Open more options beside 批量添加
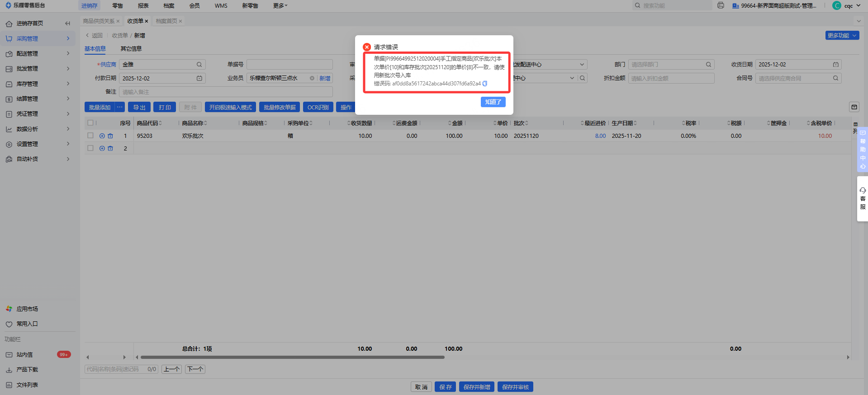Image resolution: width=868 pixels, height=395 pixels. click(x=120, y=107)
